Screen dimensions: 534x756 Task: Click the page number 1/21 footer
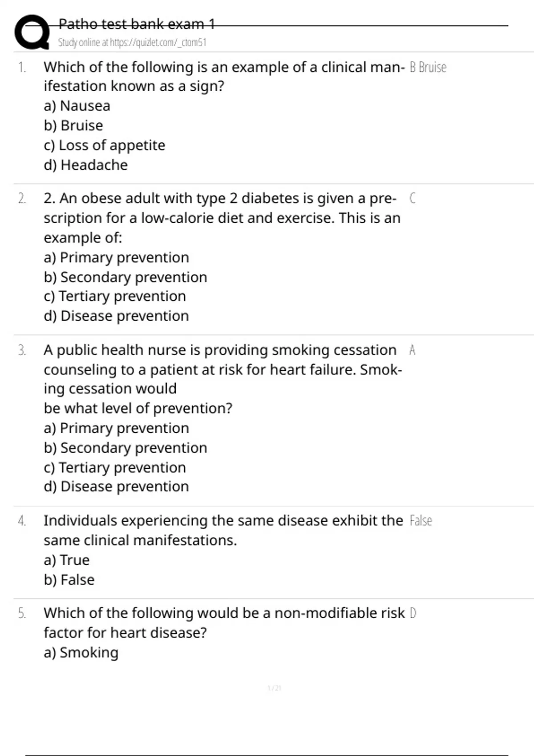point(274,688)
